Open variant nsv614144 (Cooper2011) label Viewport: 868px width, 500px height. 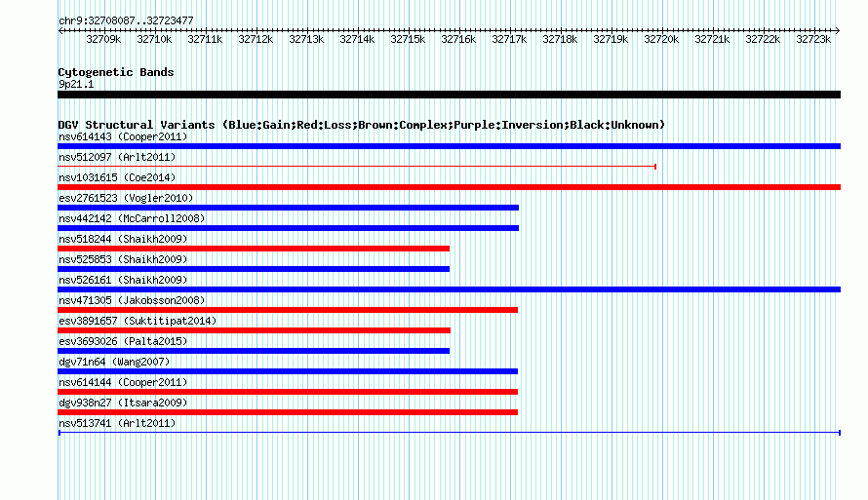123,382
